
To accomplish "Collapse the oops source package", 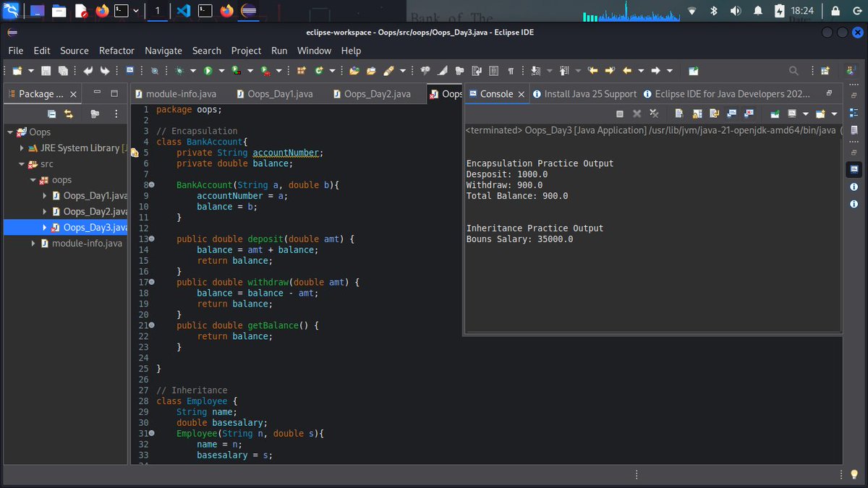I will pyautogui.click(x=33, y=179).
